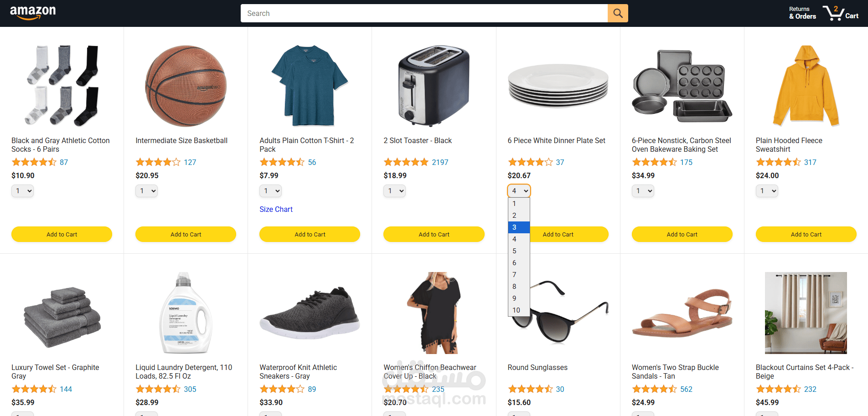Click the basketball product image
The image size is (868, 416).
tap(186, 86)
